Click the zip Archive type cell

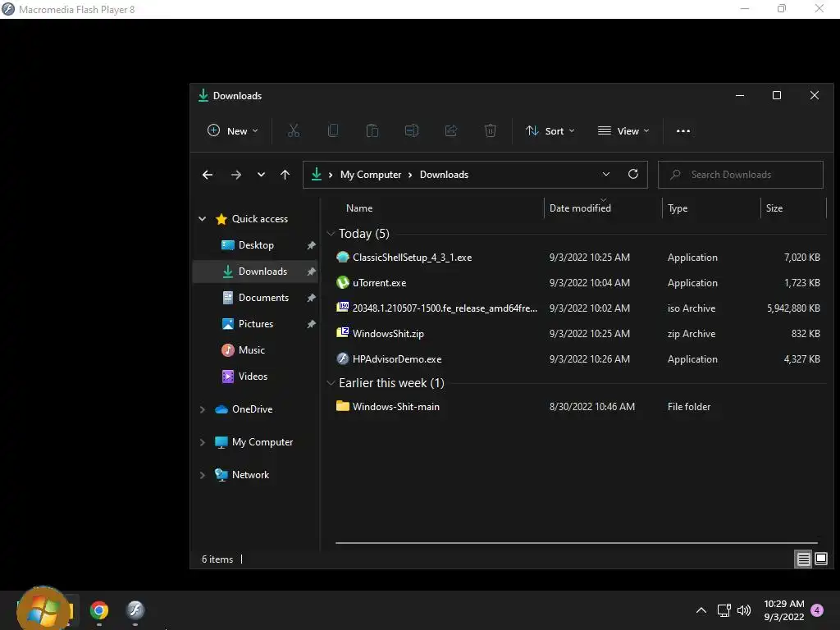click(x=691, y=334)
